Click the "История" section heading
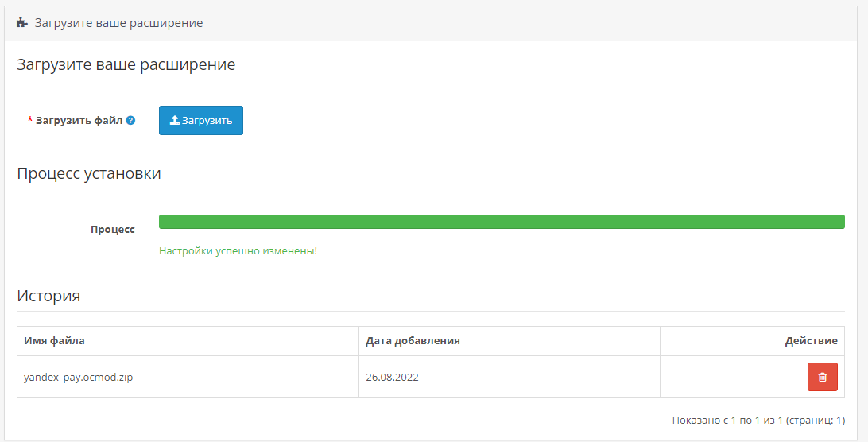This screenshot has width=868, height=442. click(x=48, y=297)
